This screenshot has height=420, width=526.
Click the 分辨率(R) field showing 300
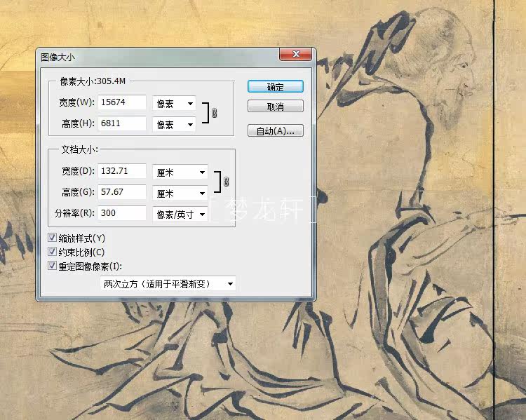122,213
